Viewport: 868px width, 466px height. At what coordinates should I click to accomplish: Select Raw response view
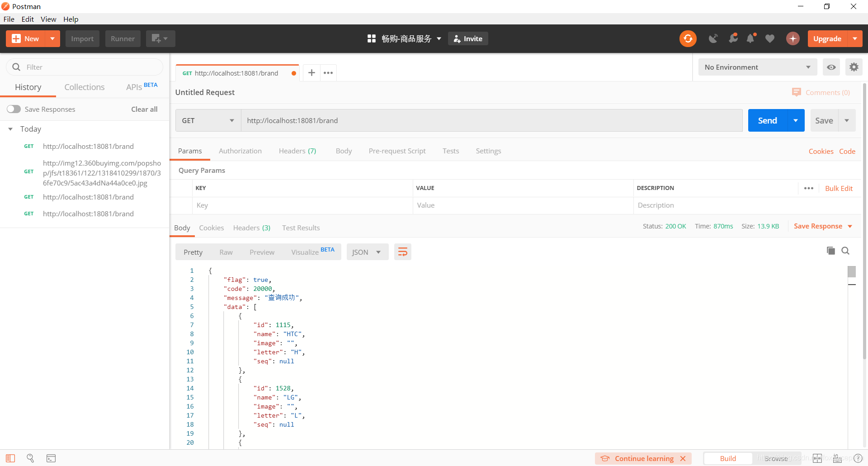(x=226, y=252)
